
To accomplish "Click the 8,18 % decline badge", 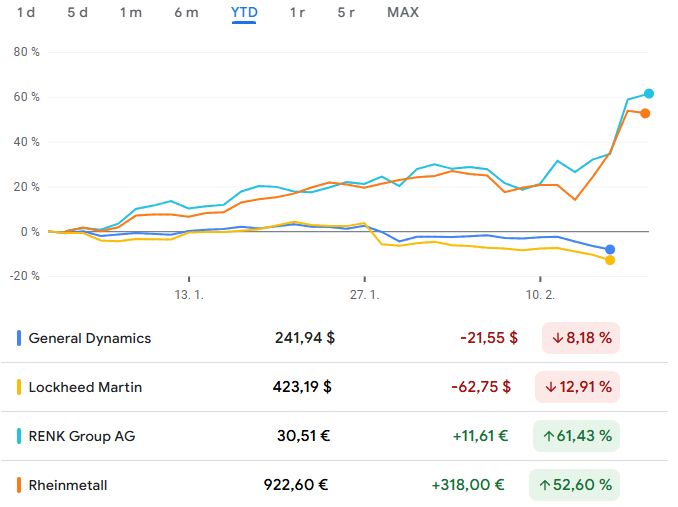I will pos(581,338).
